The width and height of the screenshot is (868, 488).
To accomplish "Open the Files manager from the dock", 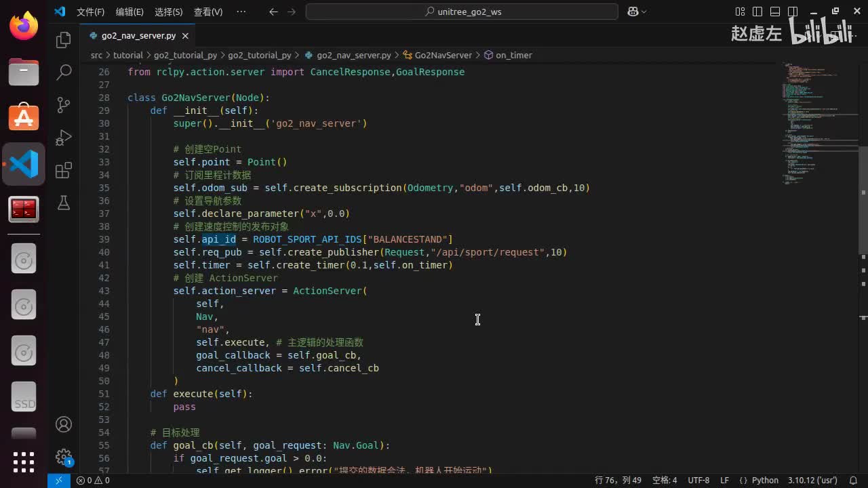I will (24, 72).
